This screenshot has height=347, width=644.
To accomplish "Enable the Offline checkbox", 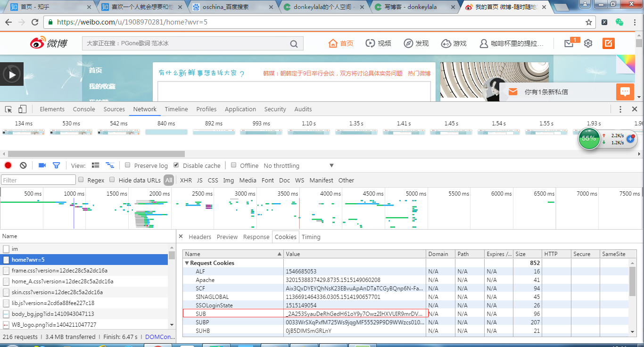I will (233, 165).
